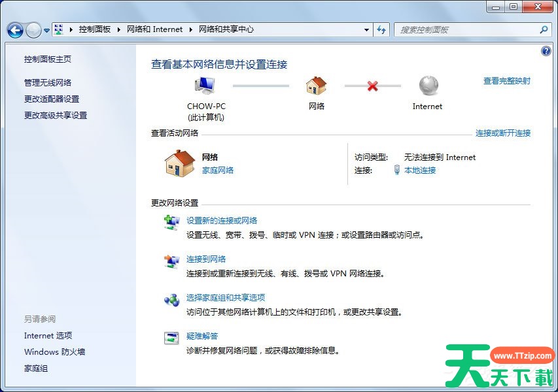Click 家庭网络 network type link

(218, 171)
